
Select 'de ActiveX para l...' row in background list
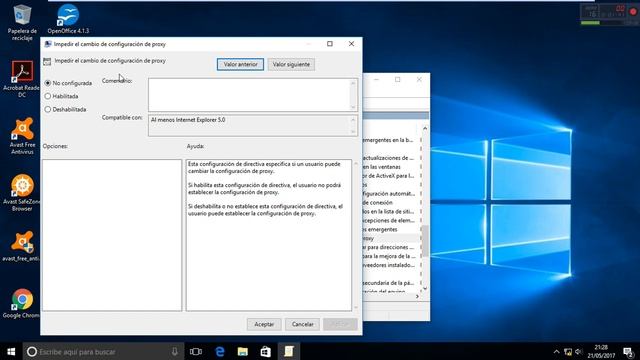pyautogui.click(x=388, y=176)
